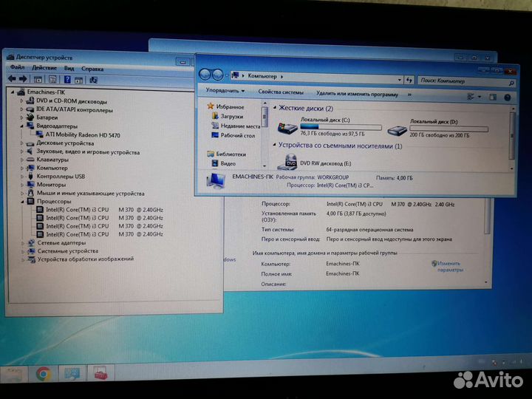Open Загрузки in navigation pane

click(232, 116)
